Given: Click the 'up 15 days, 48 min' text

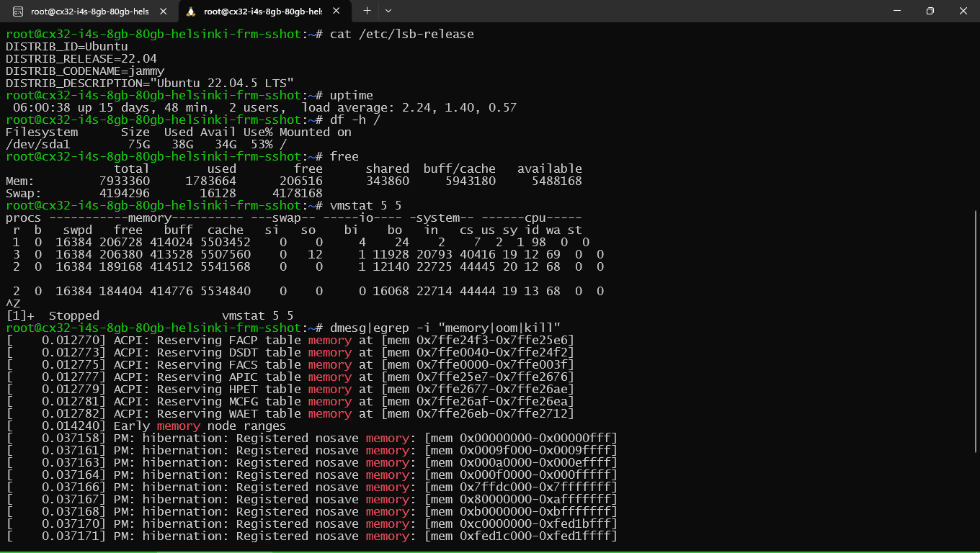Looking at the screenshot, I should point(143,107).
